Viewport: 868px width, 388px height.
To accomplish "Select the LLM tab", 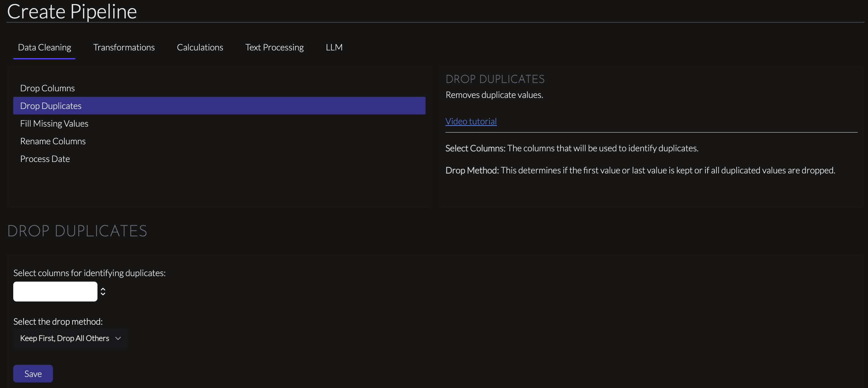I will point(334,47).
